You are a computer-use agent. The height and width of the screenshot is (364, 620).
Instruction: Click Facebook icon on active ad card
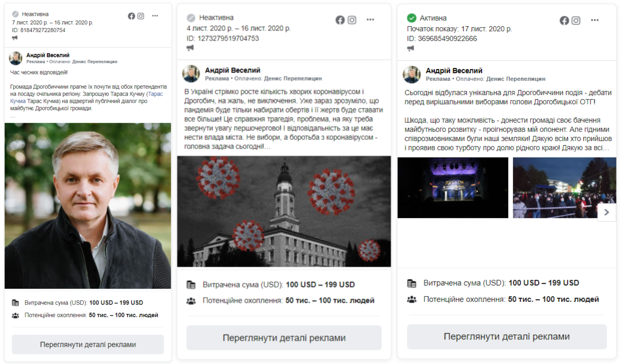click(x=564, y=20)
